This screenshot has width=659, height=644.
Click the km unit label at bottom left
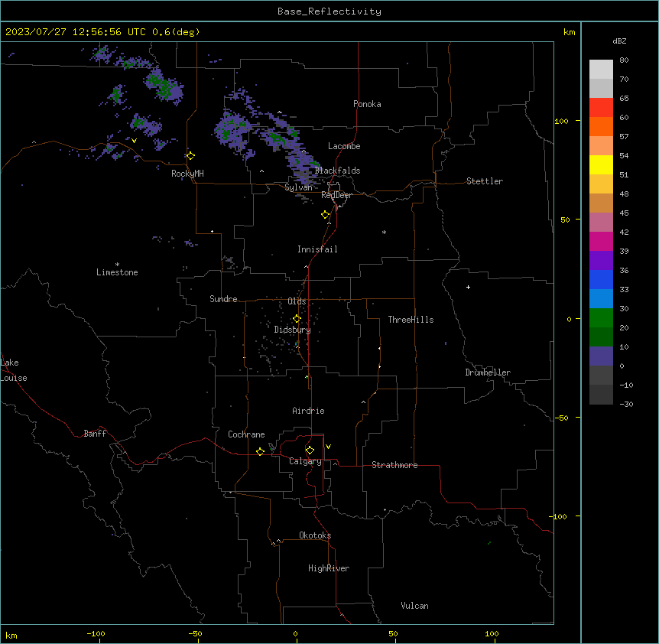[x=11, y=635]
